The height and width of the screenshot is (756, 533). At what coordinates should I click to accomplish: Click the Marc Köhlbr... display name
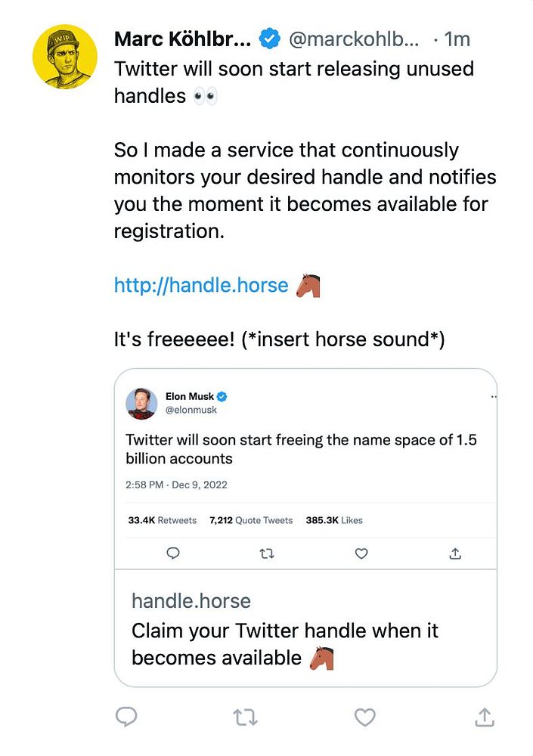(x=182, y=39)
